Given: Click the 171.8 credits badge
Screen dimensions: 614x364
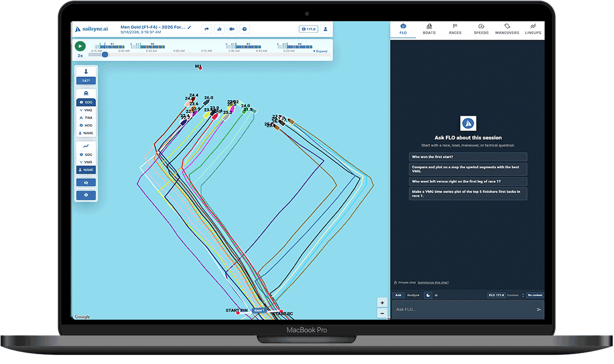Looking at the screenshot, I should click(309, 29).
